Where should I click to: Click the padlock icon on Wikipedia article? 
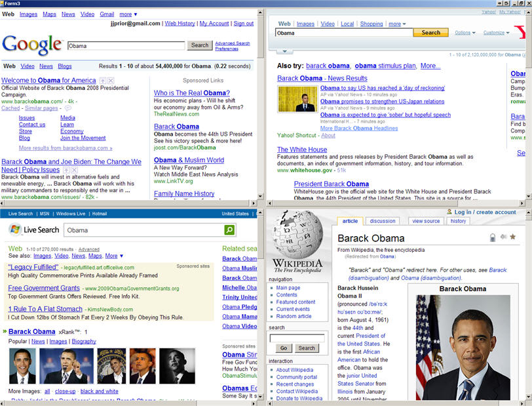[x=492, y=237]
